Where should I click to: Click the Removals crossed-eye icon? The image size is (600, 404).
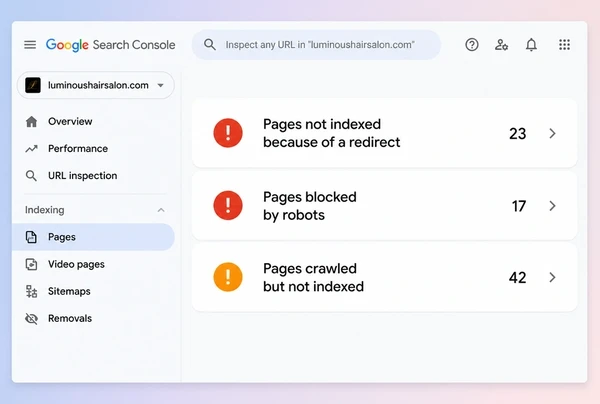tap(31, 319)
